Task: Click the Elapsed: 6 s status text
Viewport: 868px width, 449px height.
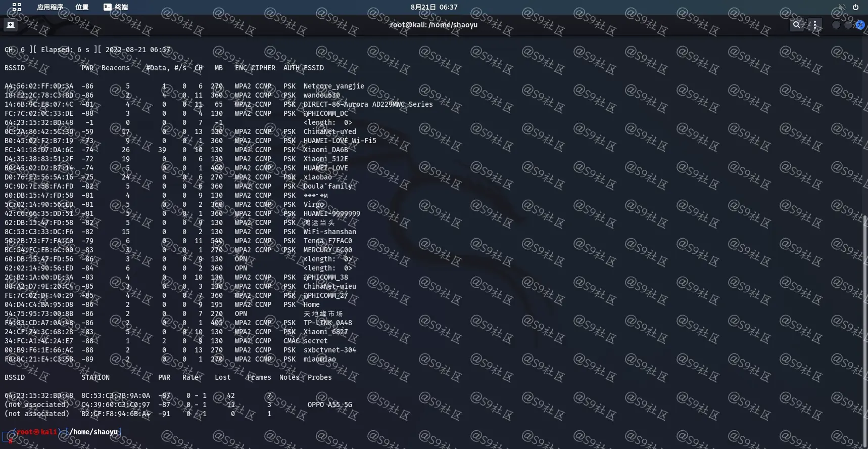Action: tap(65, 50)
